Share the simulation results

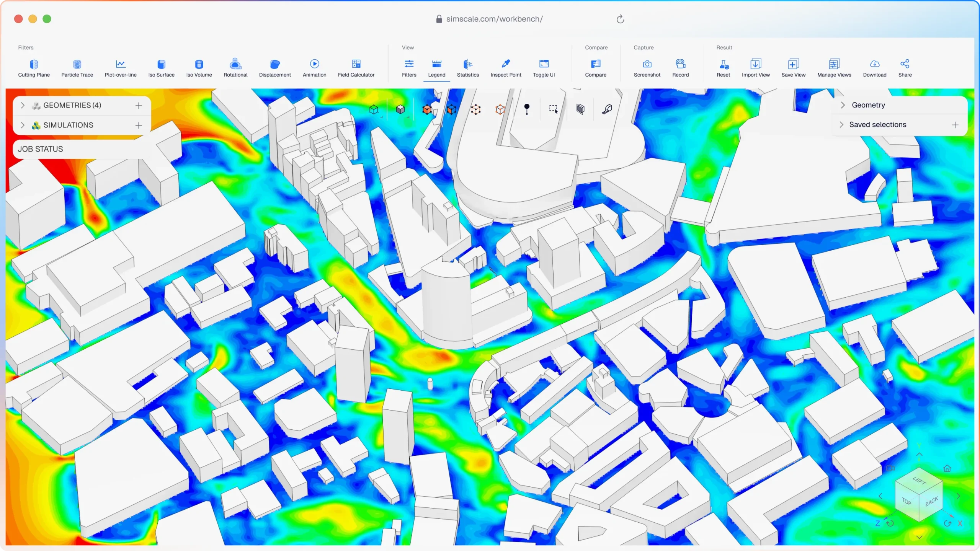(x=905, y=68)
